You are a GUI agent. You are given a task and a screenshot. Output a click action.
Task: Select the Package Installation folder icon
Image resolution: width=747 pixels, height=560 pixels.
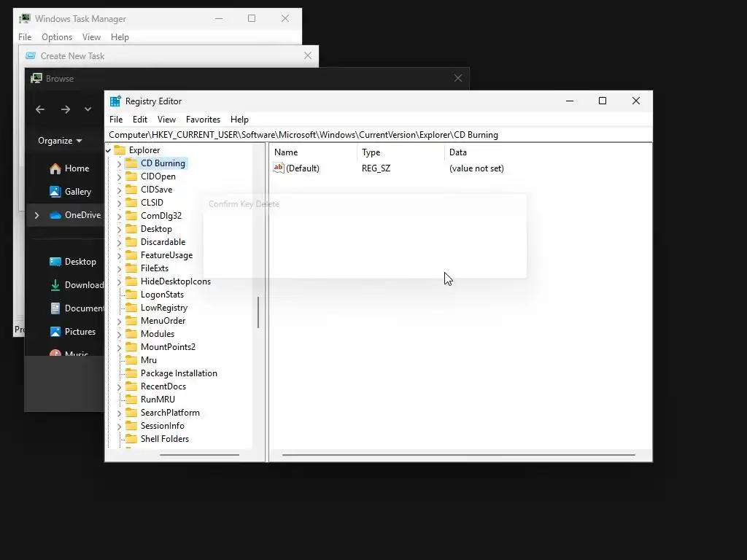pyautogui.click(x=131, y=373)
